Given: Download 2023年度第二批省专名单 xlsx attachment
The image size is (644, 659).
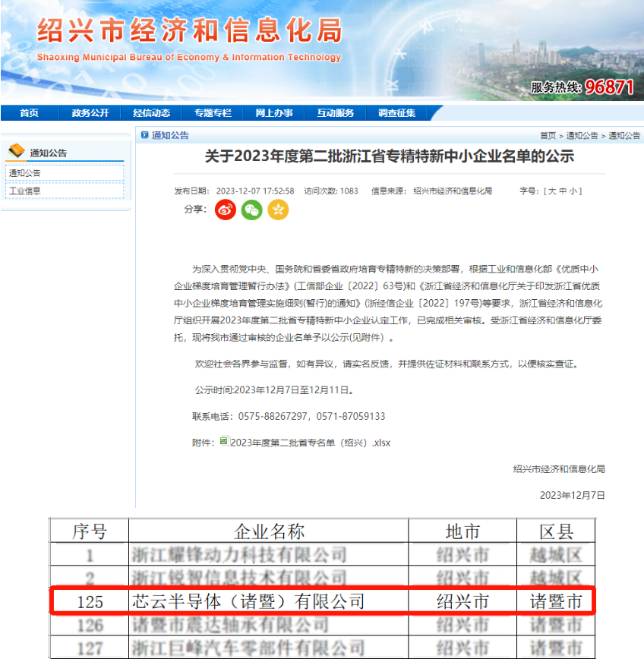Looking at the screenshot, I should coord(310,443).
